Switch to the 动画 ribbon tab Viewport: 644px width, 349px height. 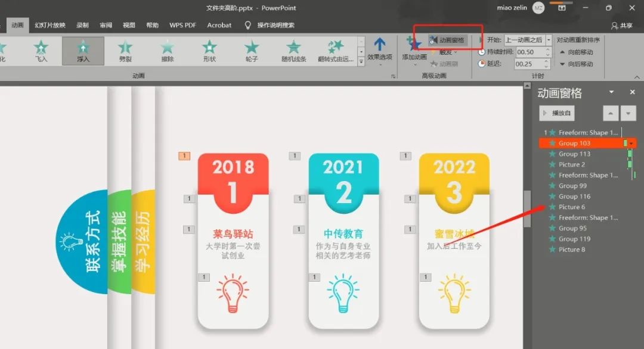click(18, 25)
